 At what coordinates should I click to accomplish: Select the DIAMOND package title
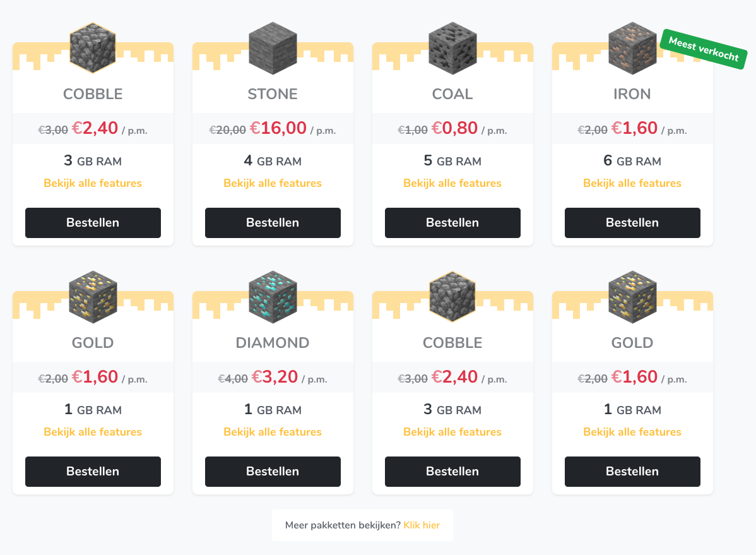[273, 343]
